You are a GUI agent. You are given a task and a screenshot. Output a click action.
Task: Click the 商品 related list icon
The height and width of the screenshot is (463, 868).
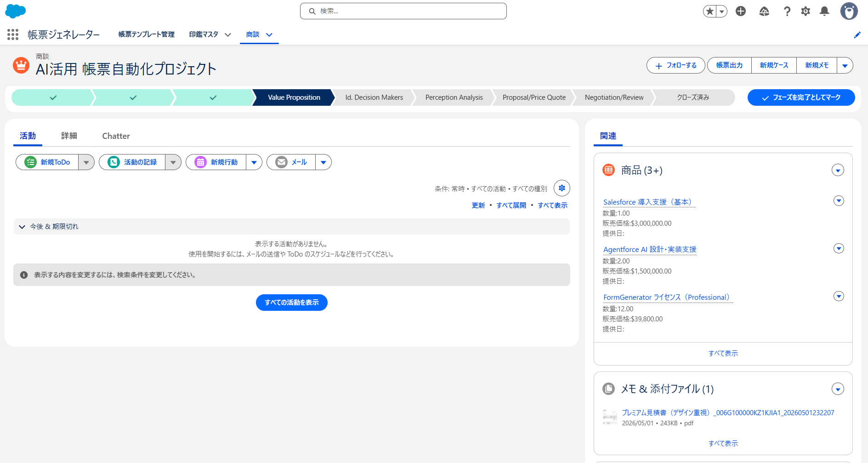click(608, 170)
